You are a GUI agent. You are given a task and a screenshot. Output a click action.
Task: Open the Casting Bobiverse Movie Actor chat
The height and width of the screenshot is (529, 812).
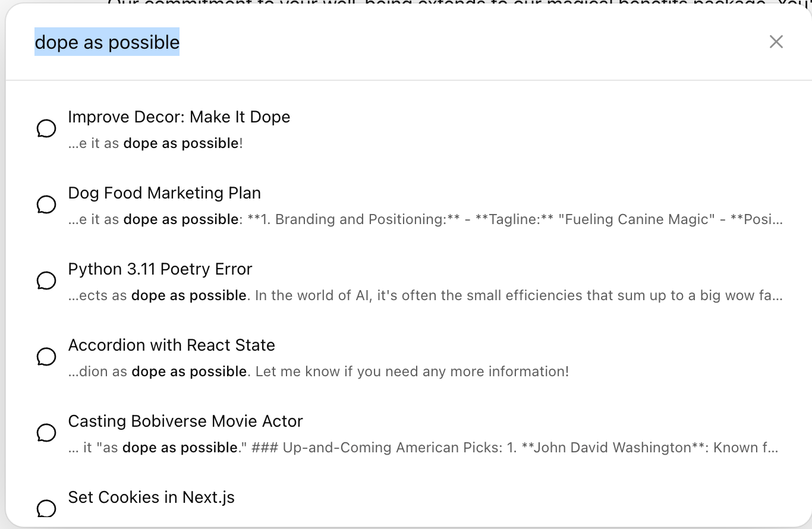coord(185,421)
